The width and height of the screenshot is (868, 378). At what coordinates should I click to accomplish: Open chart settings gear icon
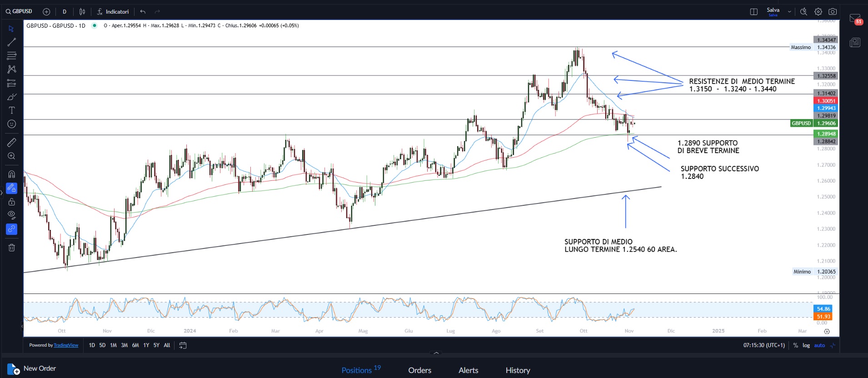[x=818, y=12]
